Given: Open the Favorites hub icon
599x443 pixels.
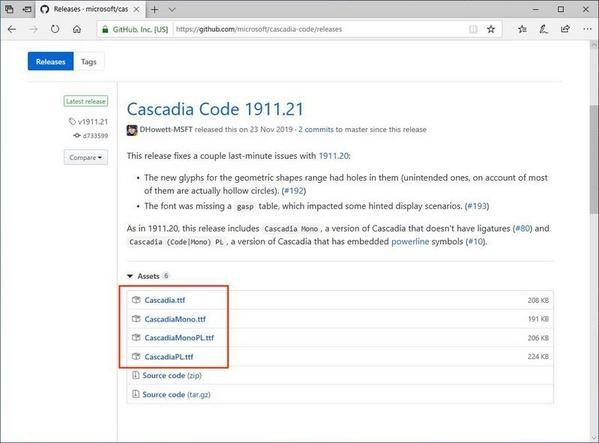Looking at the screenshot, I should pyautogui.click(x=522, y=29).
